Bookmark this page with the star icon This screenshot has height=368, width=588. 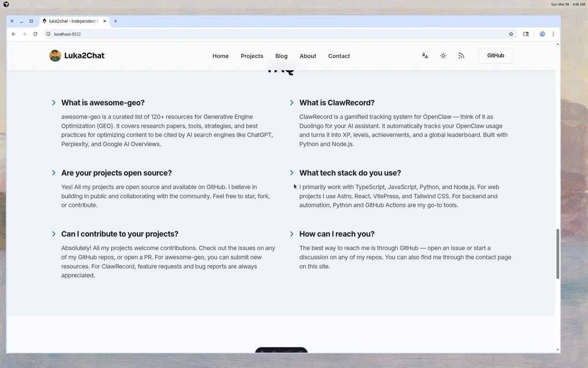tap(511, 34)
